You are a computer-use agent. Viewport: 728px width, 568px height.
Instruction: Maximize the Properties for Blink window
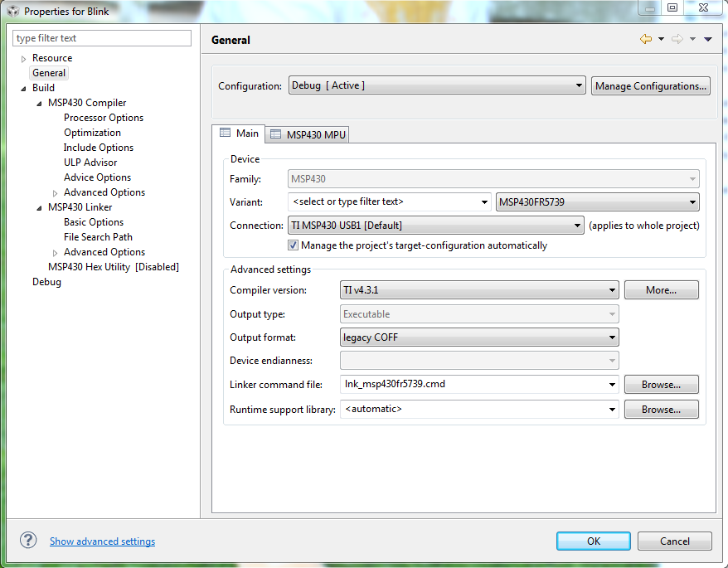672,7
